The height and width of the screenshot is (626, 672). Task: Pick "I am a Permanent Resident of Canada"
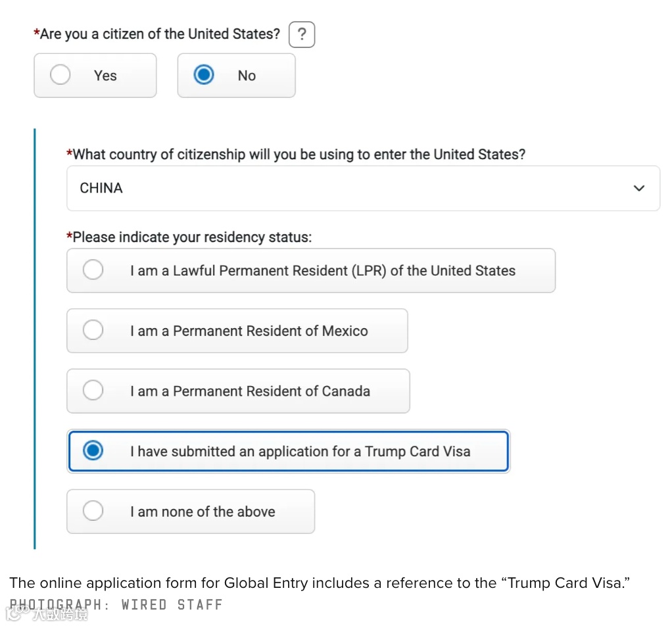pyautogui.click(x=238, y=391)
